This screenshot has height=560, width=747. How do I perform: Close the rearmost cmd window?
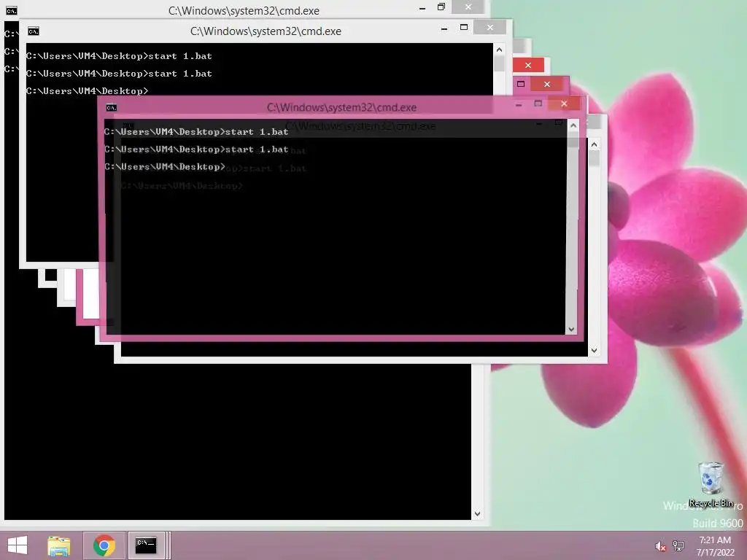pyautogui.click(x=468, y=7)
